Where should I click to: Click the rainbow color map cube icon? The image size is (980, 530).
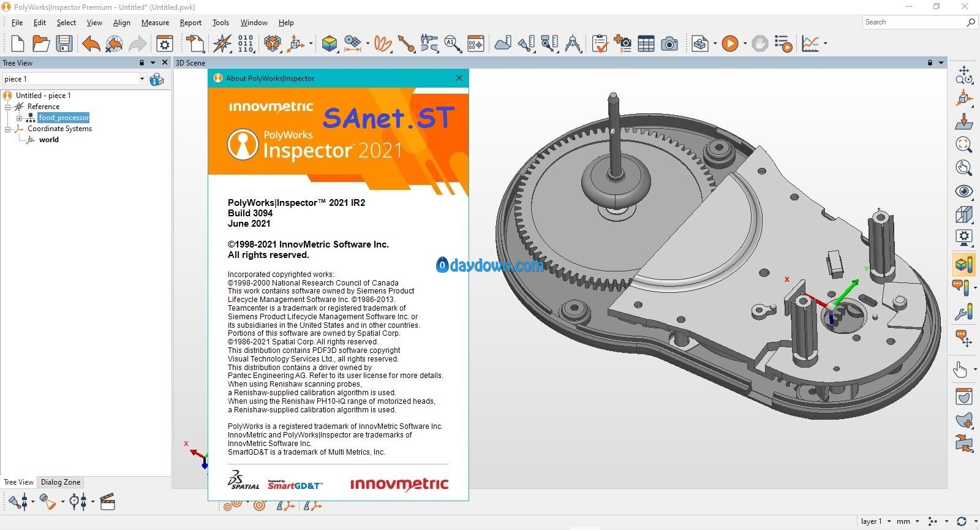[330, 44]
